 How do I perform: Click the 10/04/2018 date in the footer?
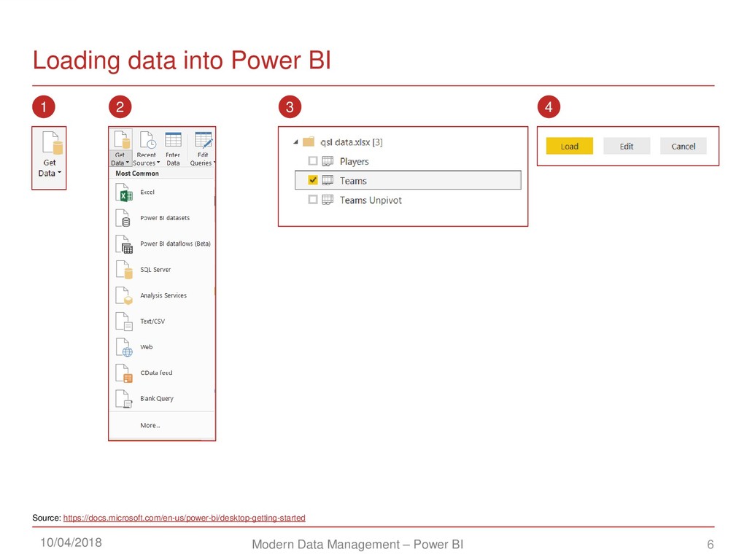coord(71,542)
